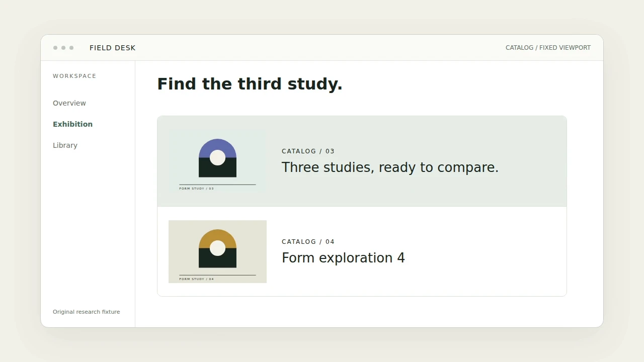Click the first window dot beside FIELD DESK
Viewport: 644px width, 362px height.
pyautogui.click(x=55, y=48)
